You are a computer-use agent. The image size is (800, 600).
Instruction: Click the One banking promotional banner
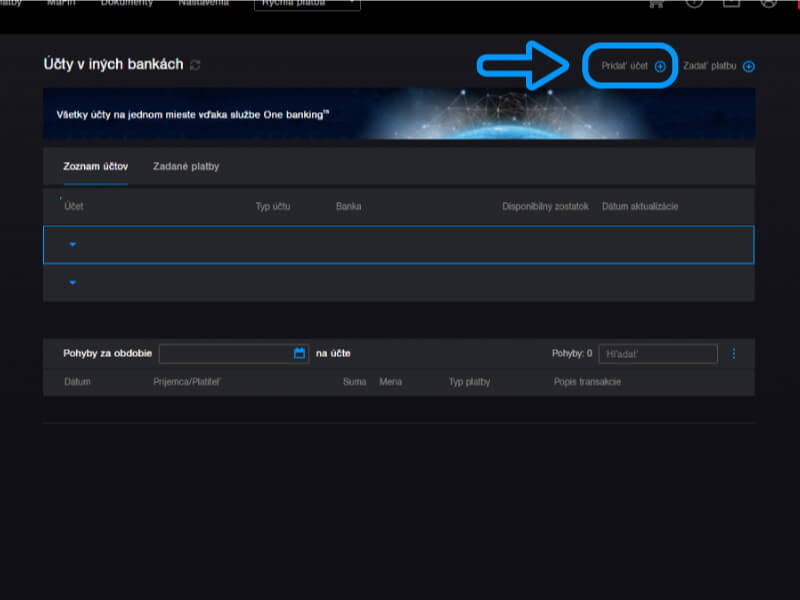[398, 113]
